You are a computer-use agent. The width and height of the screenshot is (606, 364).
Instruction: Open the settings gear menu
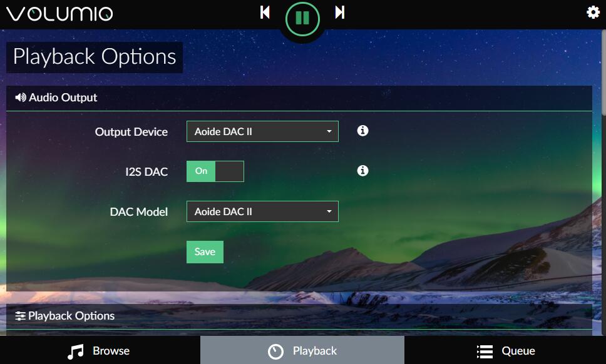tap(593, 13)
